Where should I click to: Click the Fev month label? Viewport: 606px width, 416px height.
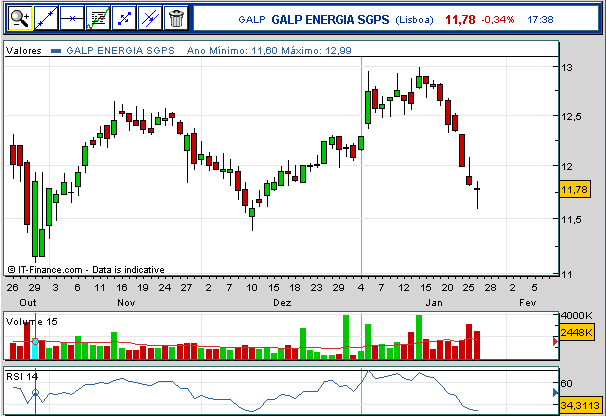[x=528, y=303]
